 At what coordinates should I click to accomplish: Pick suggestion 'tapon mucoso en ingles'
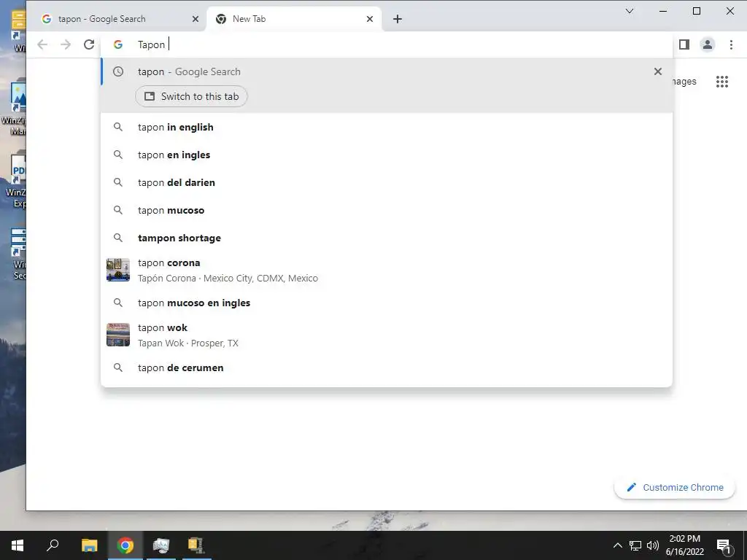point(387,303)
